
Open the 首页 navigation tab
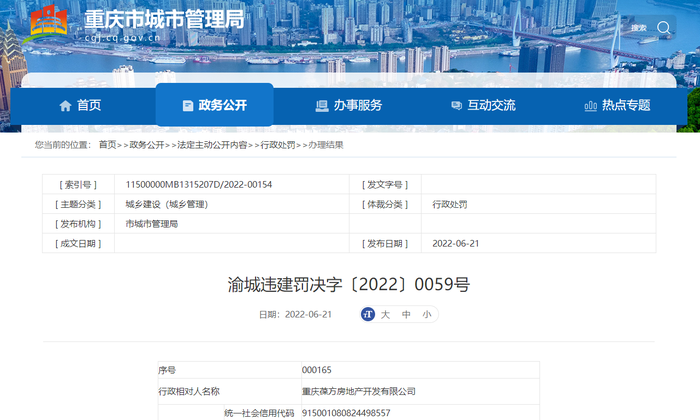[81, 105]
